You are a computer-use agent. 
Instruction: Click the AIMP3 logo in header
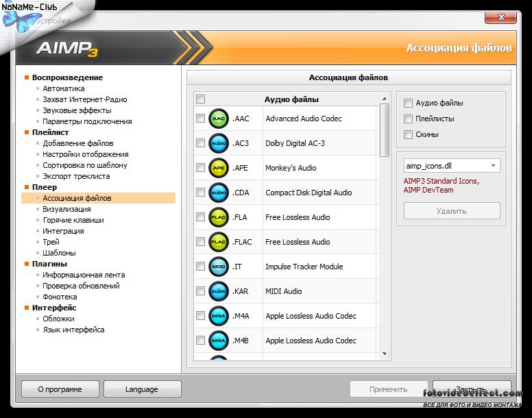67,49
